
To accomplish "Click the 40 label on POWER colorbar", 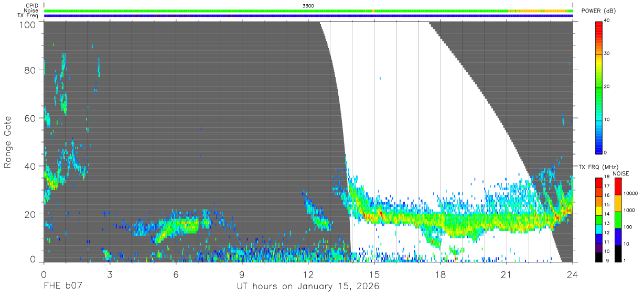I will [608, 20].
